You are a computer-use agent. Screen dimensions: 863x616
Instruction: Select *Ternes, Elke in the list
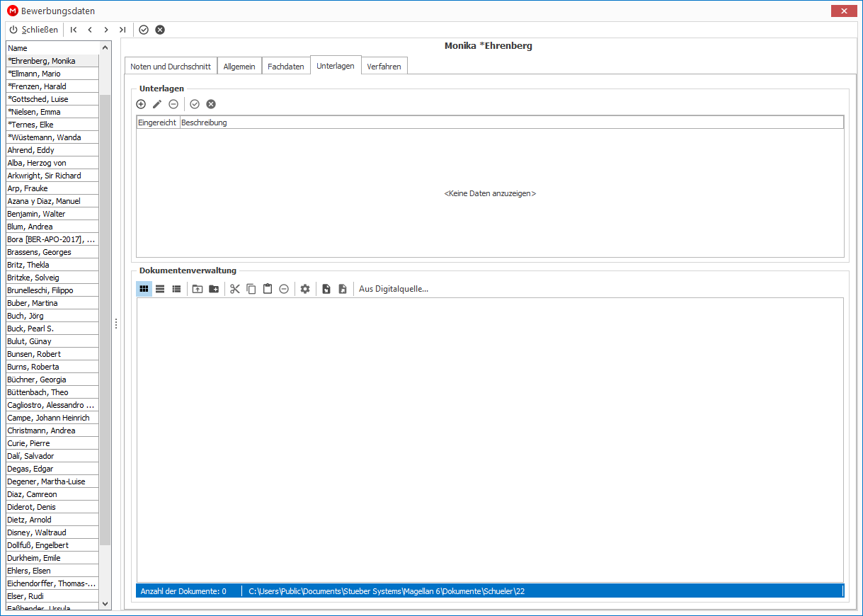[52, 125]
